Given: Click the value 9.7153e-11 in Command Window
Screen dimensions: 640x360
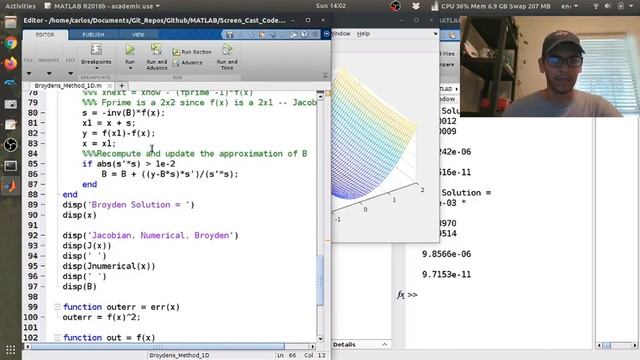Looking at the screenshot, I should click(x=447, y=274).
